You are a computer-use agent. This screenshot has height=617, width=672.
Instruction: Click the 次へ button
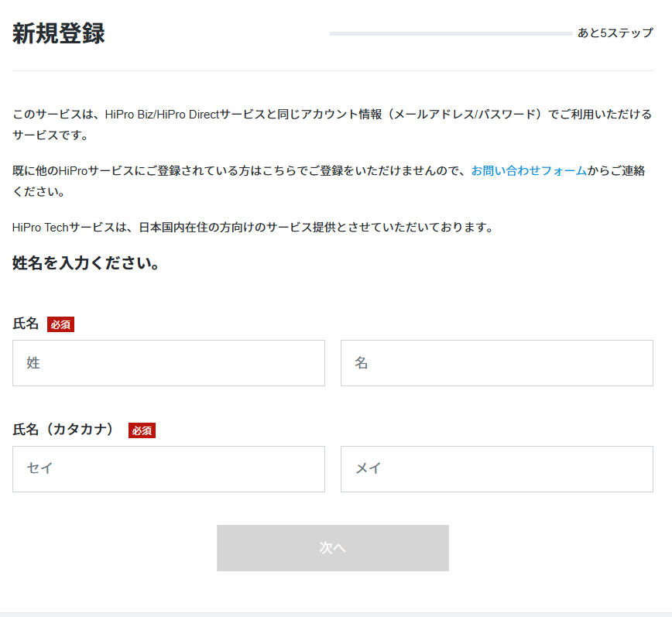333,547
